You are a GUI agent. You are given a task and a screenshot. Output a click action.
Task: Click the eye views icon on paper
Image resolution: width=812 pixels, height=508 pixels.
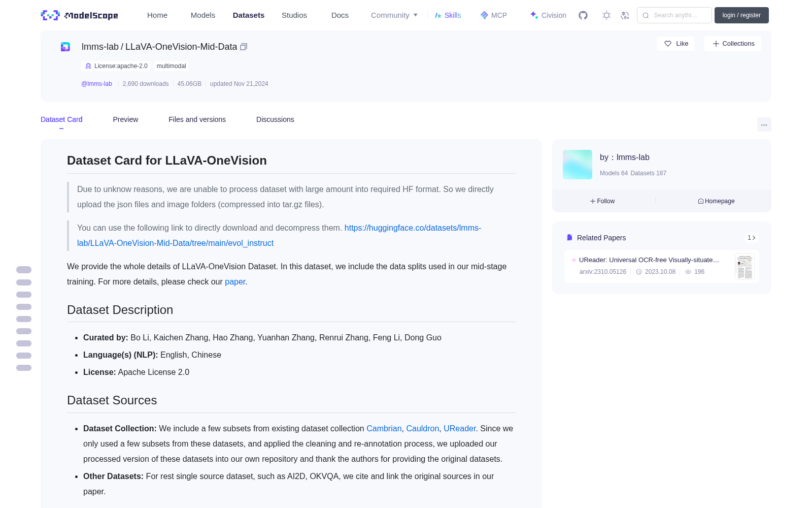[688, 272]
